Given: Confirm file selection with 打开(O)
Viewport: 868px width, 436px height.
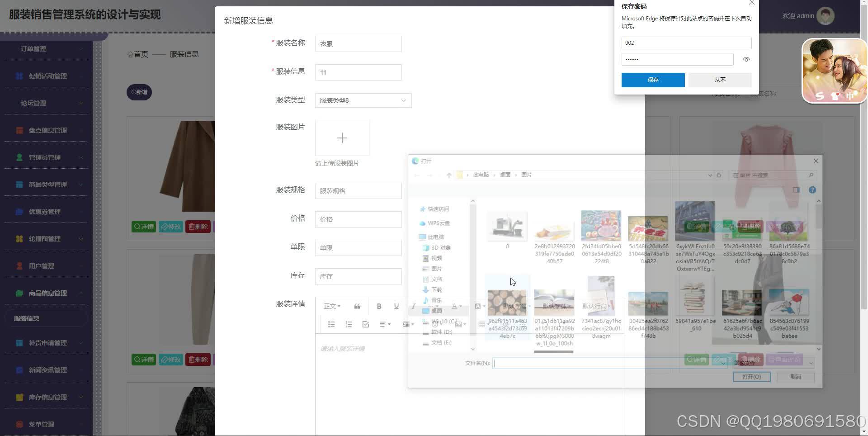Looking at the screenshot, I should click(751, 376).
